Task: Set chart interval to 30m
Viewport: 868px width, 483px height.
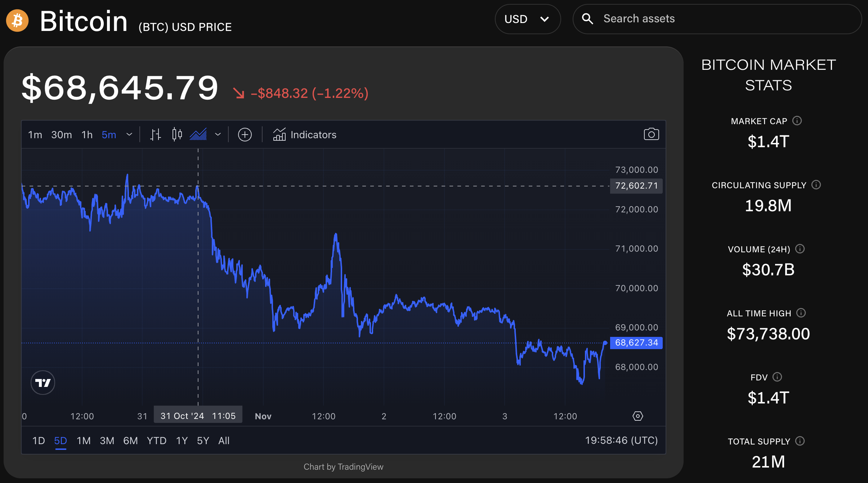Action: pyautogui.click(x=62, y=135)
